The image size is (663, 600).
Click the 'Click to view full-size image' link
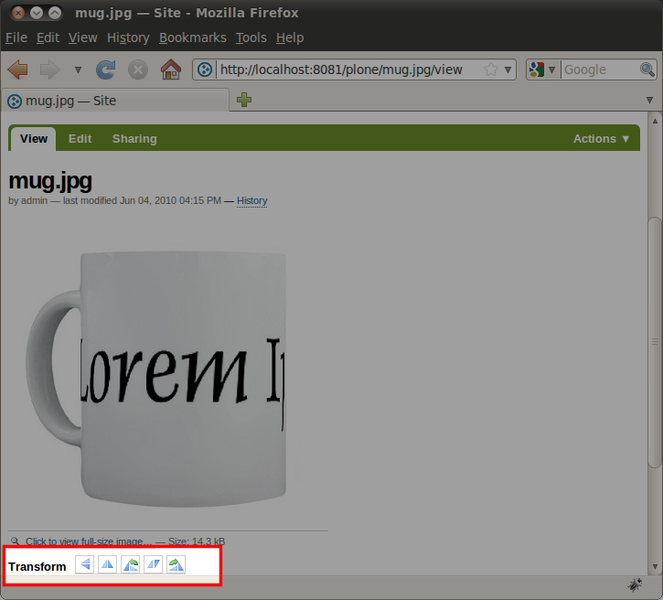coord(89,541)
